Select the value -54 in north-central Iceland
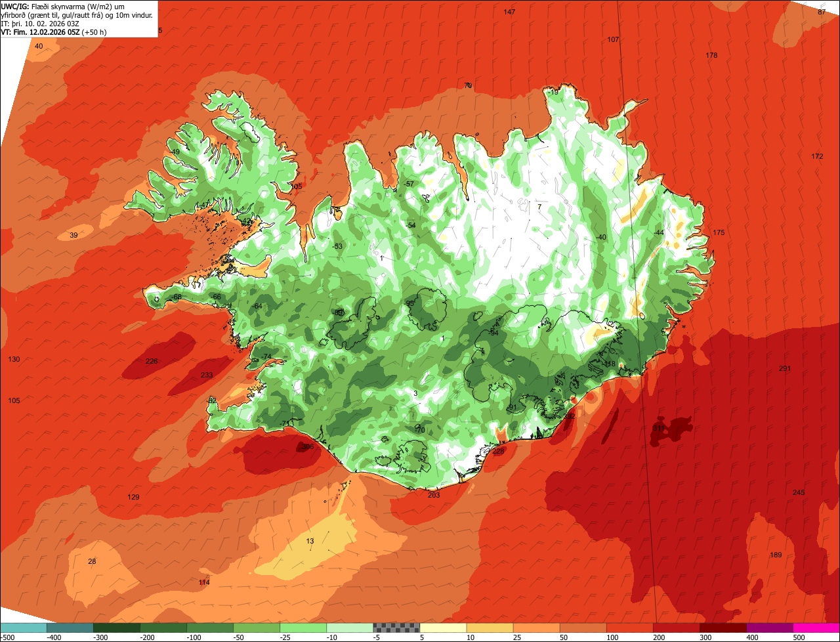The height and width of the screenshot is (642, 840). click(411, 225)
